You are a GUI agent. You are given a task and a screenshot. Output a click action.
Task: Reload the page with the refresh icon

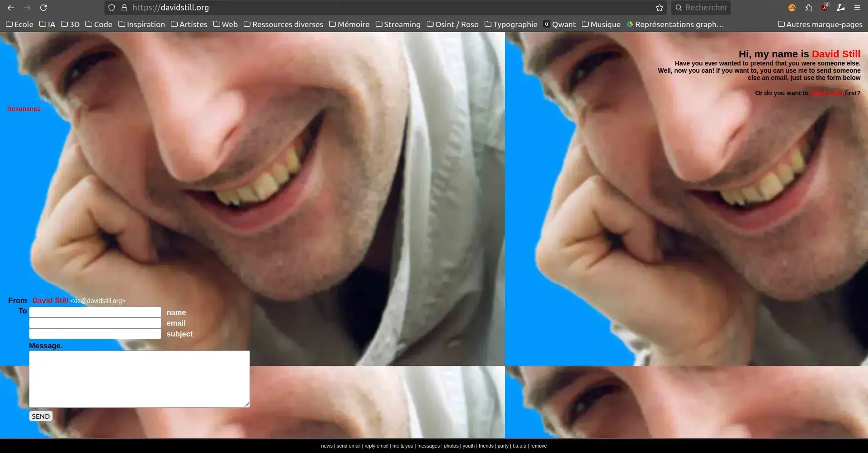tap(43, 8)
